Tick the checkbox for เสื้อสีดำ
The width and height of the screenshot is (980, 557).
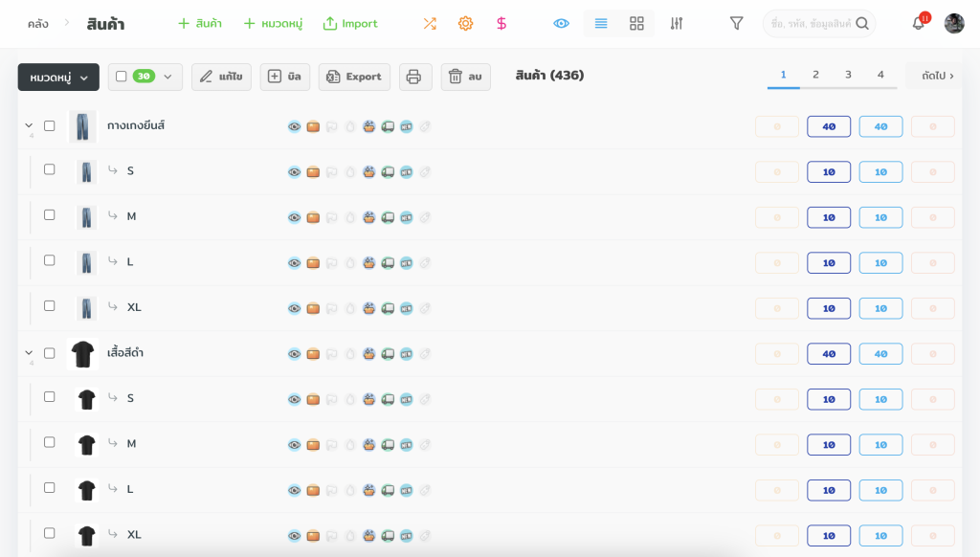(x=50, y=353)
